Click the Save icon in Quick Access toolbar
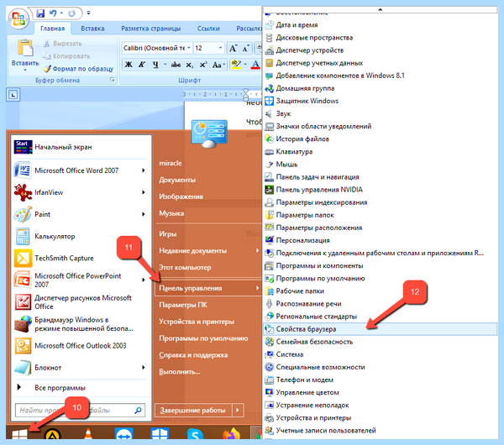 pyautogui.click(x=40, y=13)
